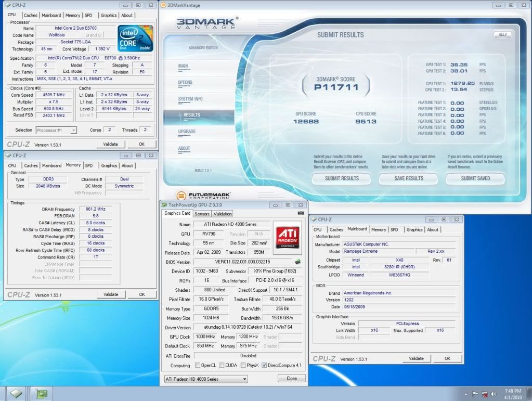The image size is (532, 401).
Task: Click the 3DMark Vantage logo
Action: [x=207, y=23]
